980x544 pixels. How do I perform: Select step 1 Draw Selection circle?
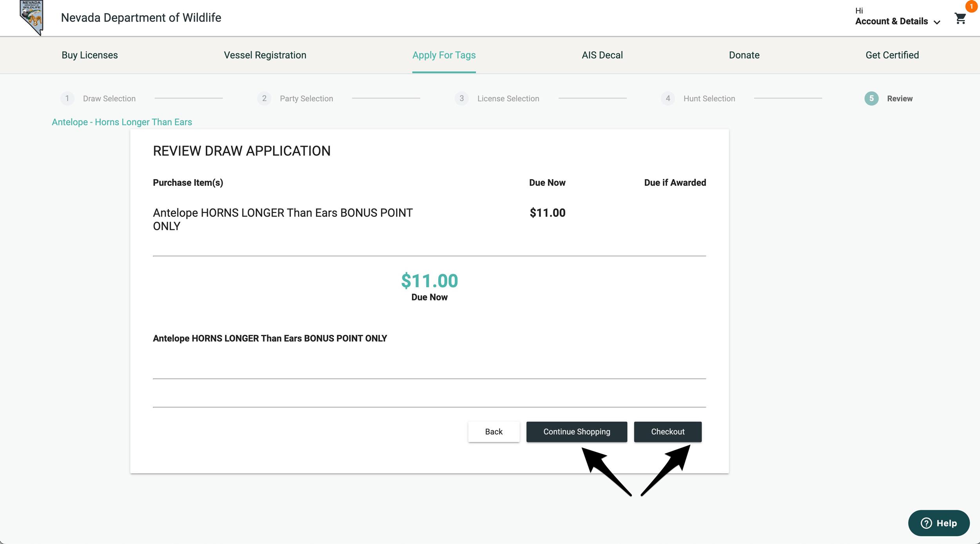click(67, 98)
